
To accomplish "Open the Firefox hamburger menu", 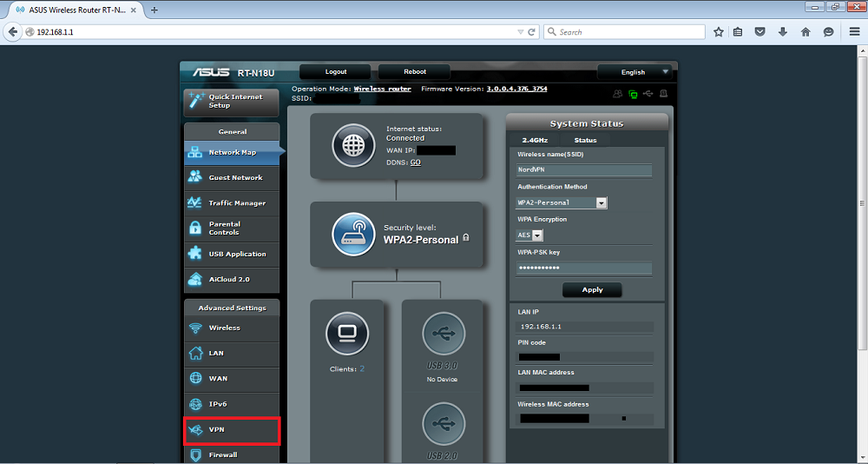I will click(x=854, y=32).
